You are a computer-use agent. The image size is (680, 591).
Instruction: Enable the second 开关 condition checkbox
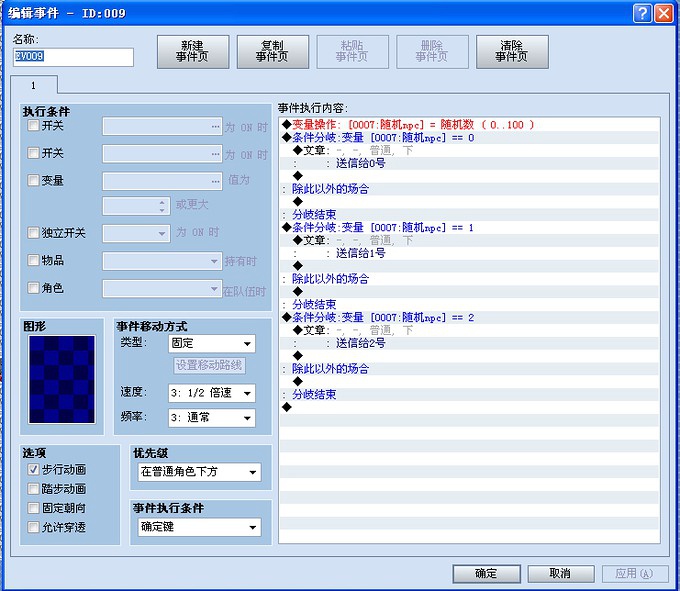pyautogui.click(x=33, y=153)
